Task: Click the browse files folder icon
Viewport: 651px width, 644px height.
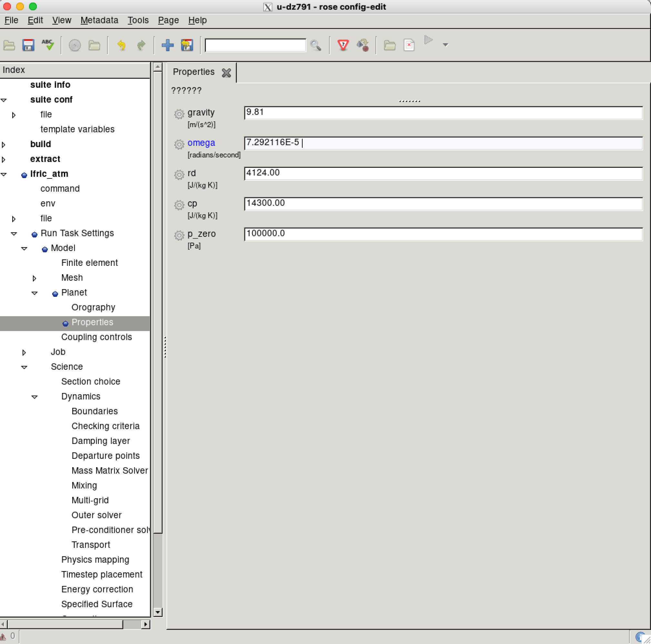Action: (94, 45)
